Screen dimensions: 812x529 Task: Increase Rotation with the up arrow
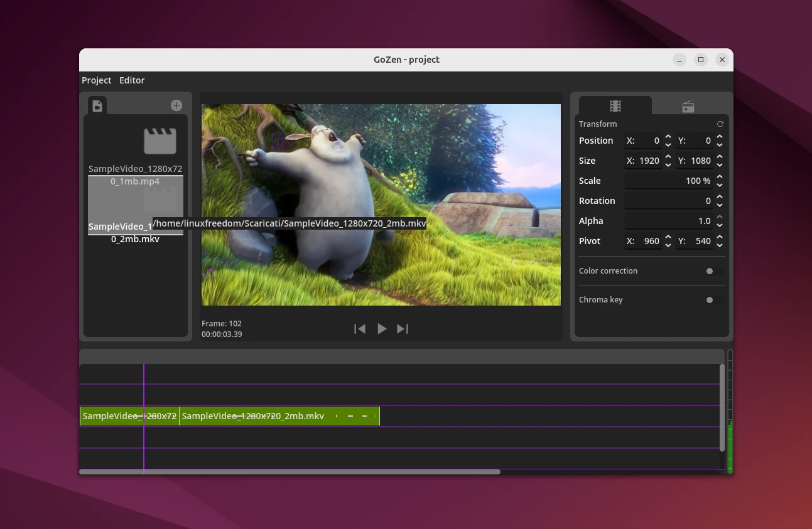[720, 197]
